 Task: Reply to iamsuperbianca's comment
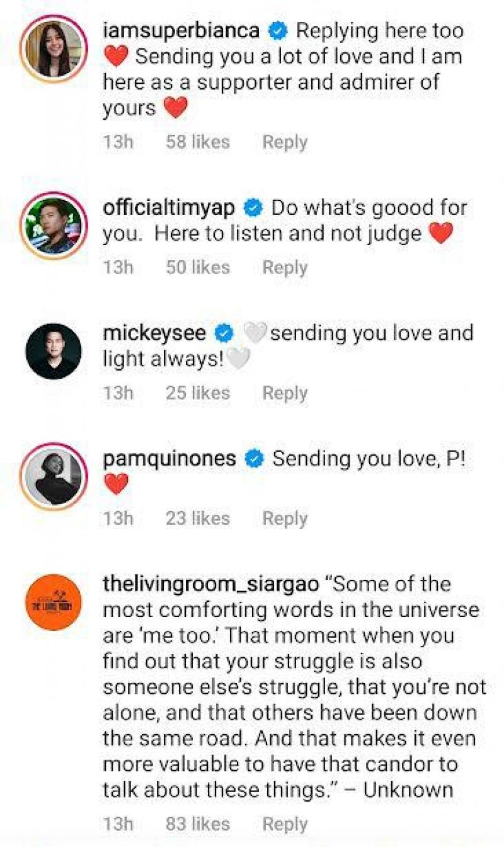(x=285, y=142)
